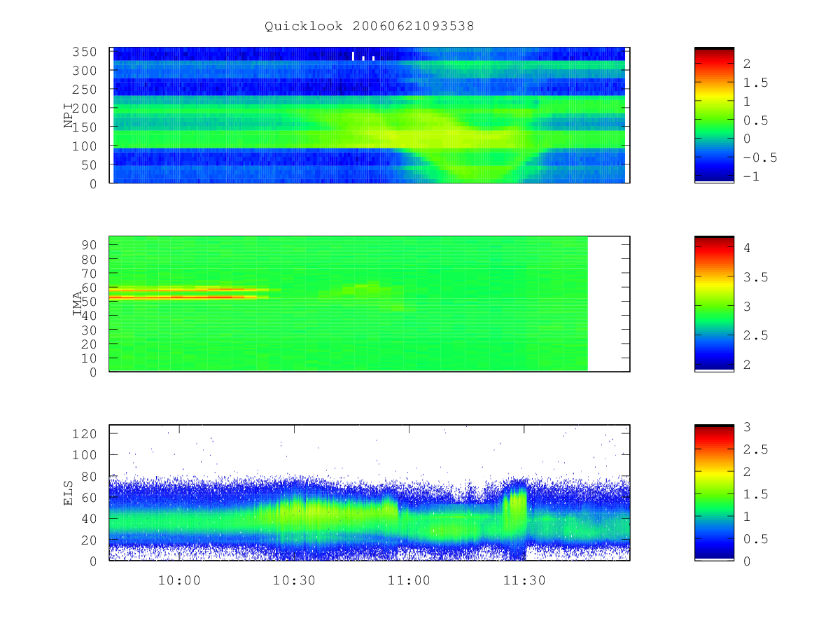Image resolution: width=840 pixels, height=630 pixels.
Task: Click the IMA spectrogram panel
Action: click(370, 304)
